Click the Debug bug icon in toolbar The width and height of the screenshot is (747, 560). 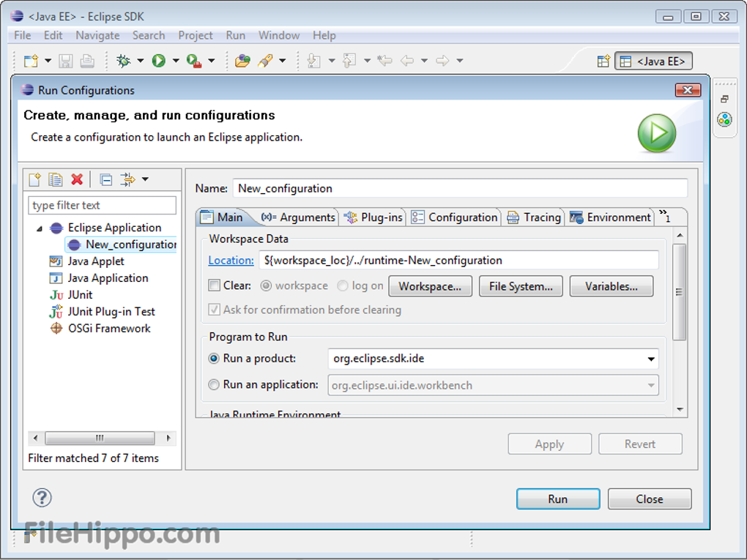123,61
